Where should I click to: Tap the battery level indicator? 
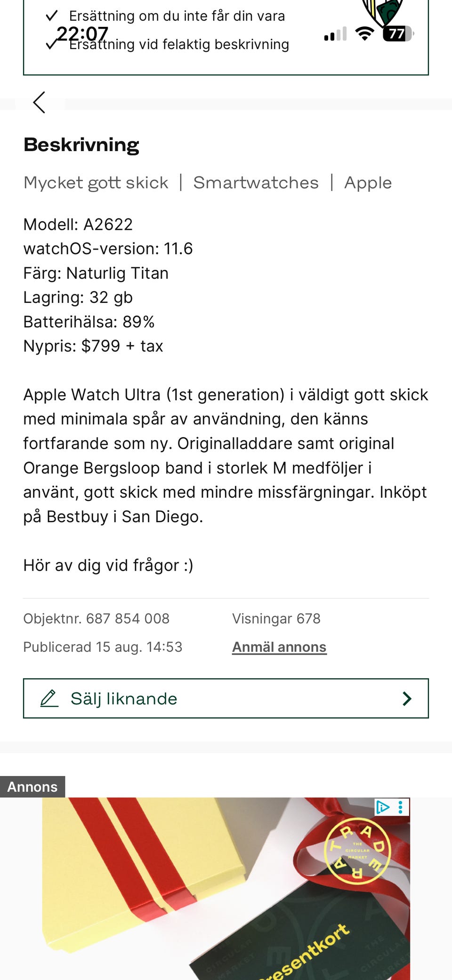[x=398, y=34]
